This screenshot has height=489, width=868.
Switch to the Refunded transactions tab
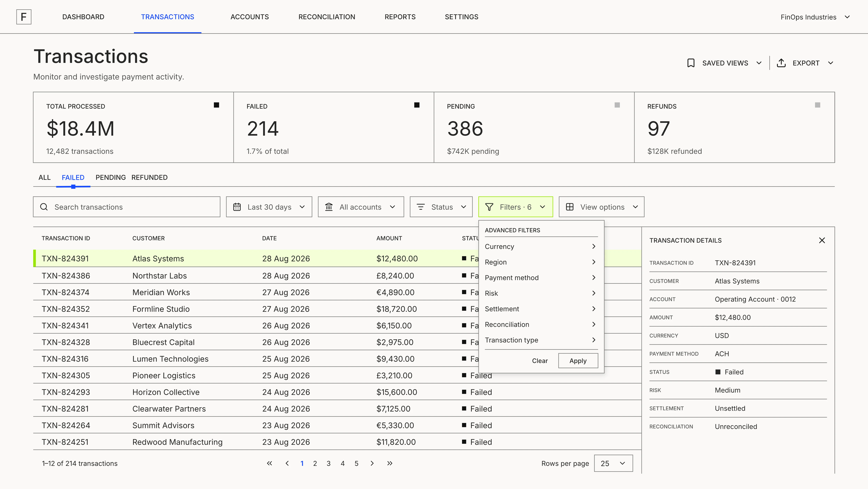pyautogui.click(x=149, y=177)
